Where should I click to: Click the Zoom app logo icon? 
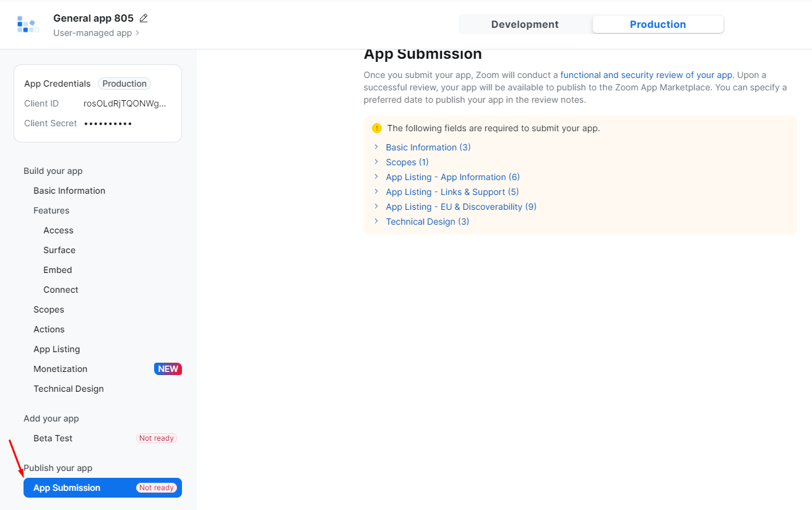click(x=28, y=24)
